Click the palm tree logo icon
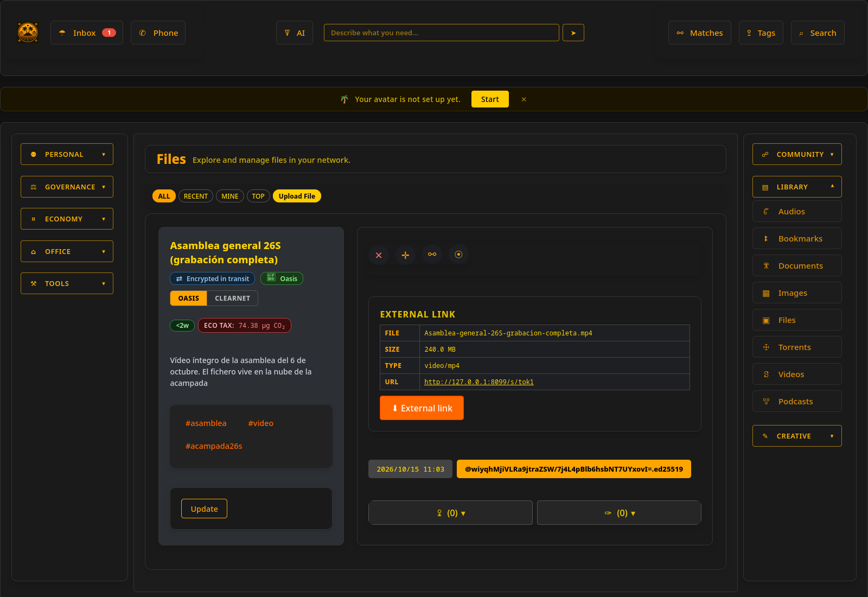The image size is (868, 597). tap(28, 33)
